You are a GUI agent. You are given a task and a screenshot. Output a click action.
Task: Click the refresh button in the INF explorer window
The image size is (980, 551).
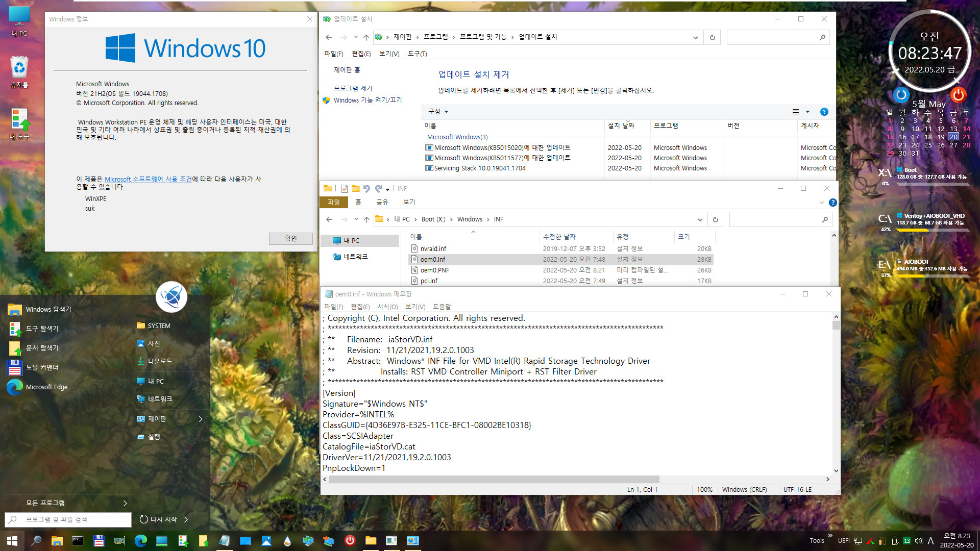click(x=715, y=219)
